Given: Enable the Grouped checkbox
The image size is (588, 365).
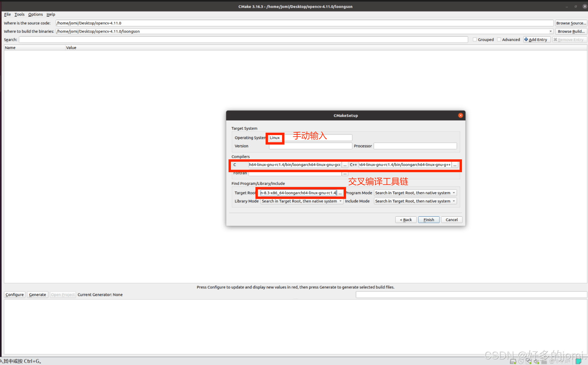Looking at the screenshot, I should click(x=475, y=39).
